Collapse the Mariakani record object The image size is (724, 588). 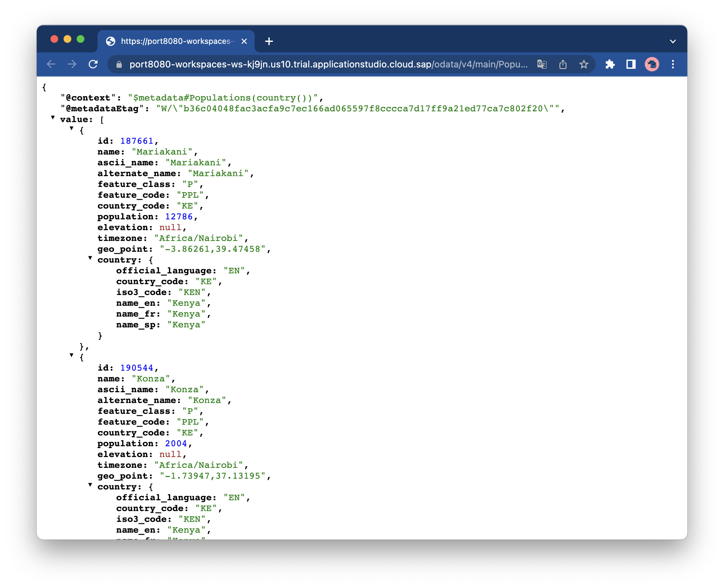(71, 128)
